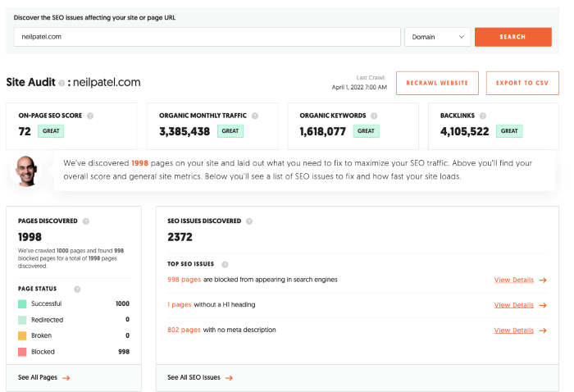
Task: Click the orange 1998 in the message
Action: (140, 163)
